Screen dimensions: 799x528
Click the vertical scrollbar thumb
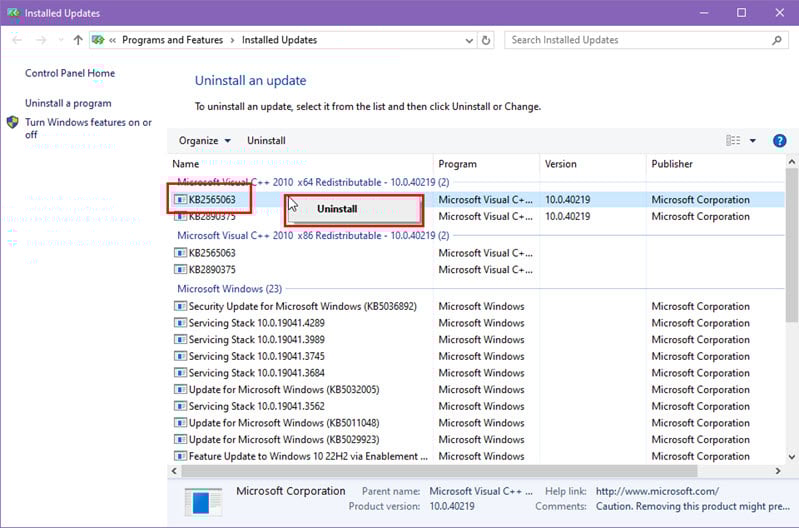point(791,245)
